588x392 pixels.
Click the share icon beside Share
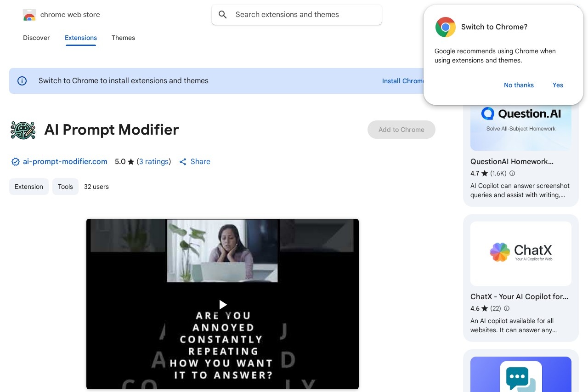pyautogui.click(x=183, y=162)
